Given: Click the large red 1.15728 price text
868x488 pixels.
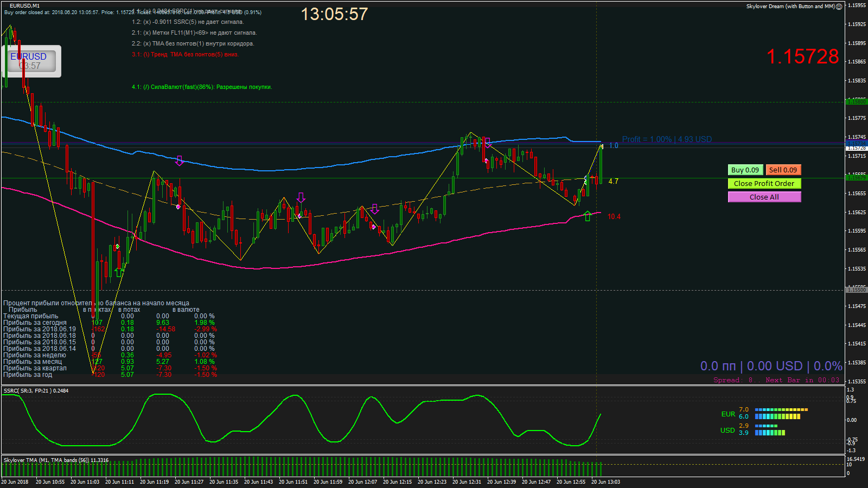Looking at the screenshot, I should (x=802, y=56).
